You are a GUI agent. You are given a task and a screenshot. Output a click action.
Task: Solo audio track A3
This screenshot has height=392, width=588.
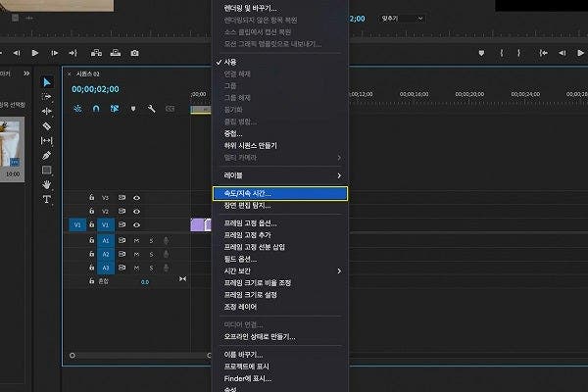pyautogui.click(x=152, y=268)
